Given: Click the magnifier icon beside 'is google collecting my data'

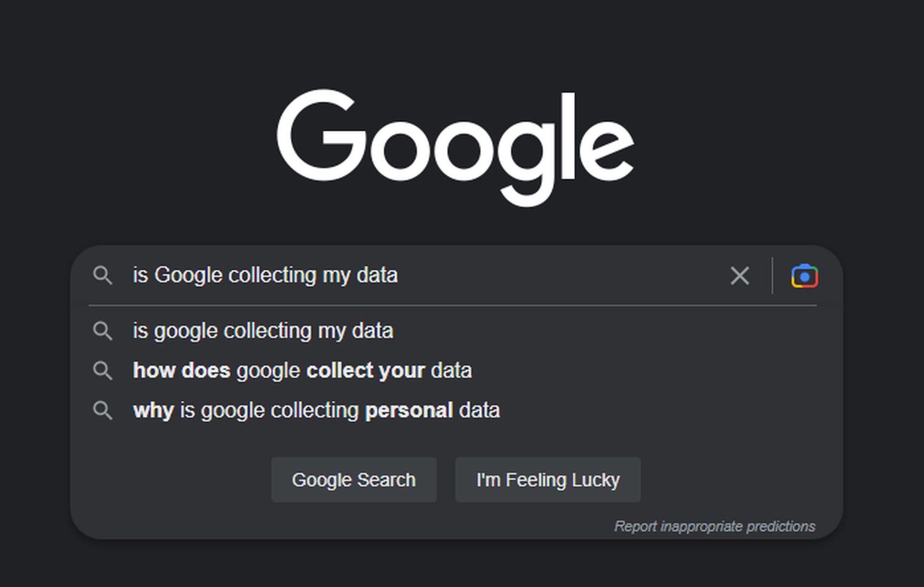Looking at the screenshot, I should point(103,331).
